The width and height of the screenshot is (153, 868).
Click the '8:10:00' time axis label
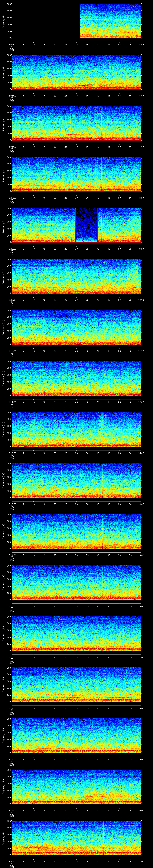tap(12, 351)
